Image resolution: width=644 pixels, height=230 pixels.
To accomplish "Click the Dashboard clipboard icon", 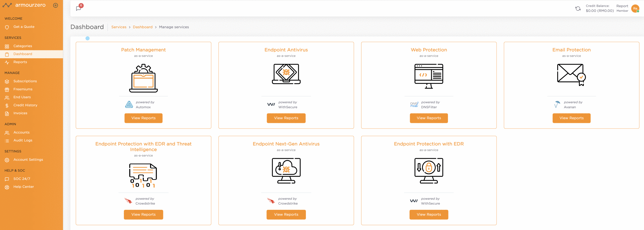I will (x=7, y=54).
